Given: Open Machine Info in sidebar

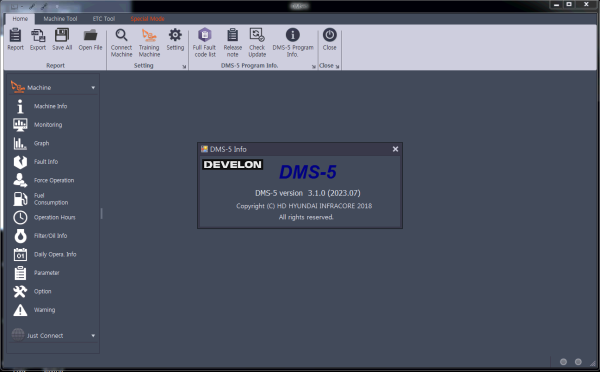Looking at the screenshot, I should [x=51, y=106].
